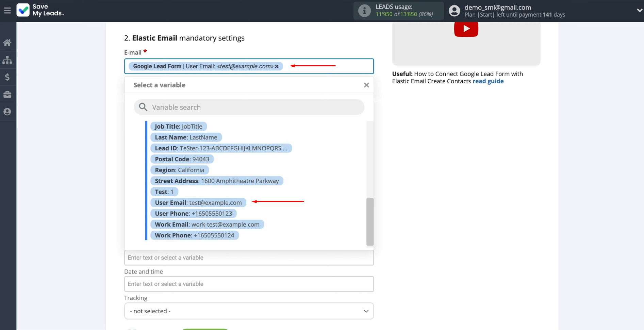644x330 pixels.
Task: Go to Home in sidebar
Action: click(x=7, y=43)
